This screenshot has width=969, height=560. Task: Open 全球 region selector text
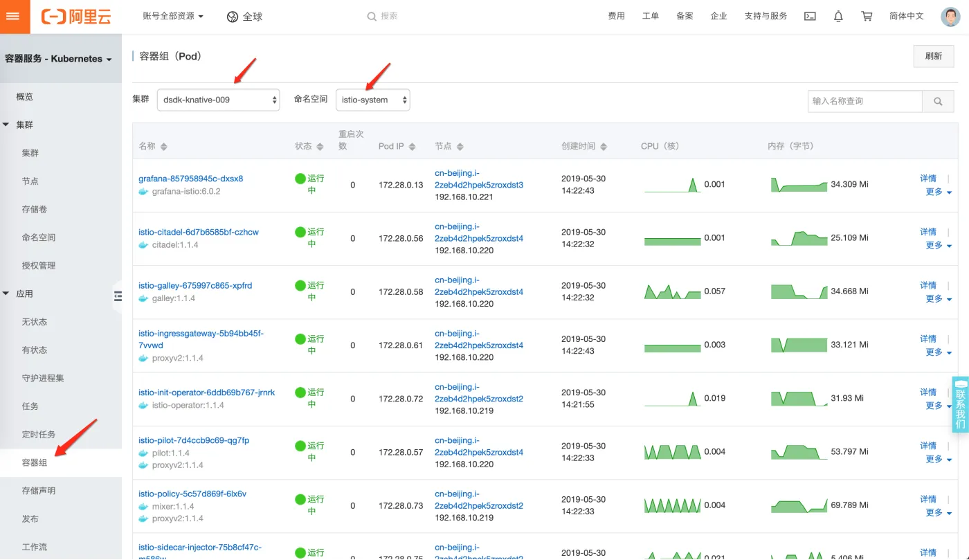tap(253, 17)
